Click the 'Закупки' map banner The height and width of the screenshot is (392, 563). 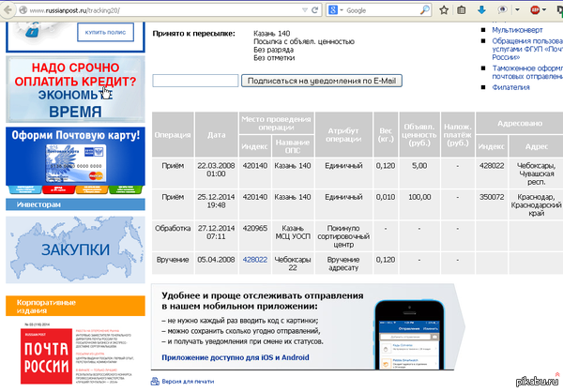[x=75, y=250]
